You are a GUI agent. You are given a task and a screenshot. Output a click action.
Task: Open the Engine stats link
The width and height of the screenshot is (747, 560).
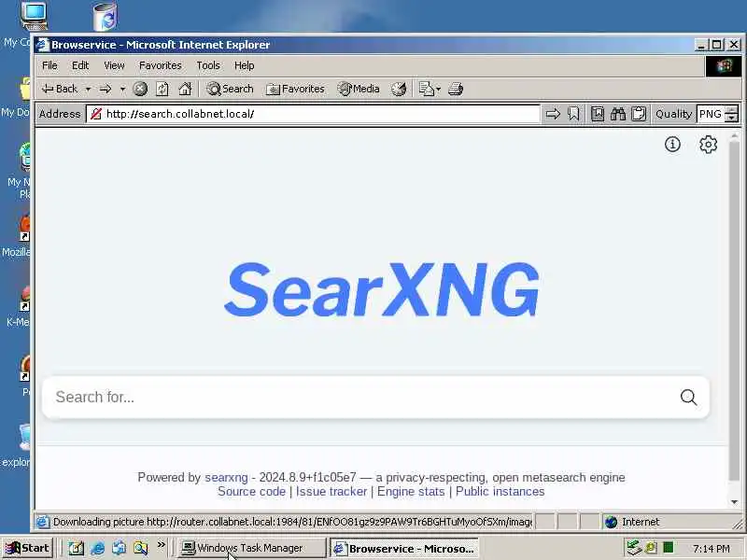tap(411, 492)
